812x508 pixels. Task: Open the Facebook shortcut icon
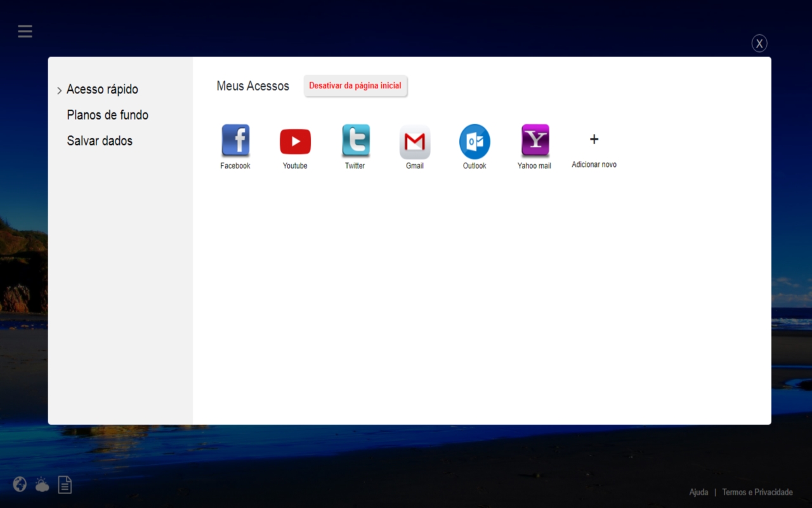coord(235,140)
